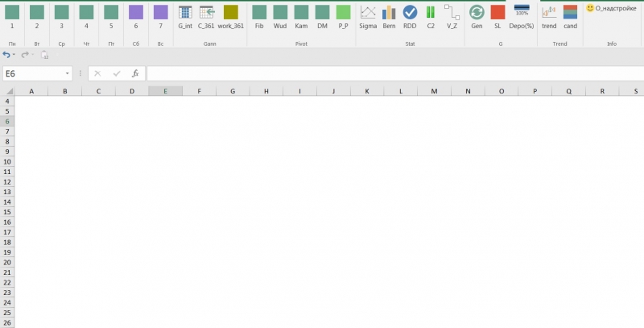The height and width of the screenshot is (328, 644).
Task: Open Insert Function fx dialog
Action: 135,73
